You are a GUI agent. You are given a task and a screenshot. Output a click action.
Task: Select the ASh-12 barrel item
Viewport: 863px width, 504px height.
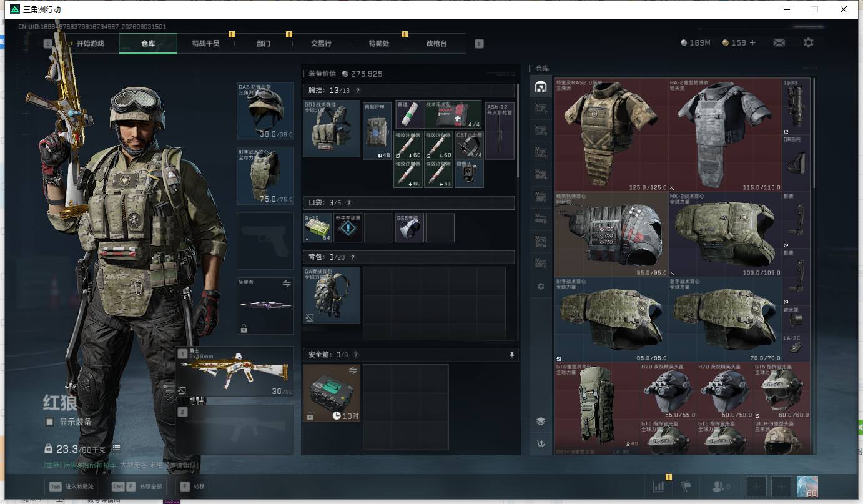point(500,131)
